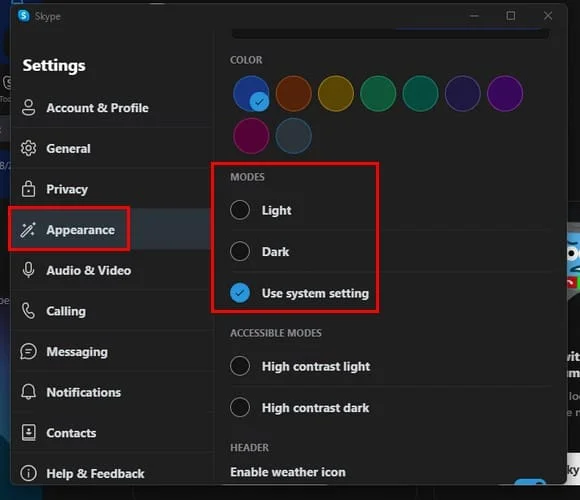Choose Use system setting radio button
580x500 pixels.
click(240, 293)
